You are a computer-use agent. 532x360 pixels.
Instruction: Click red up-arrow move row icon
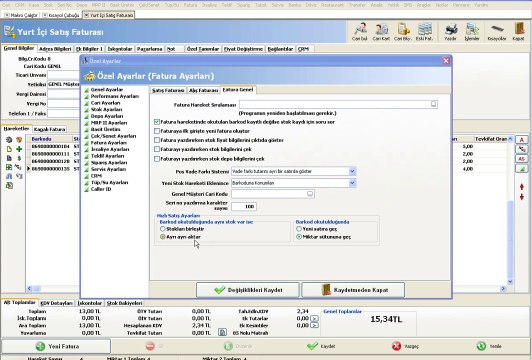pyautogui.click(x=522, y=187)
